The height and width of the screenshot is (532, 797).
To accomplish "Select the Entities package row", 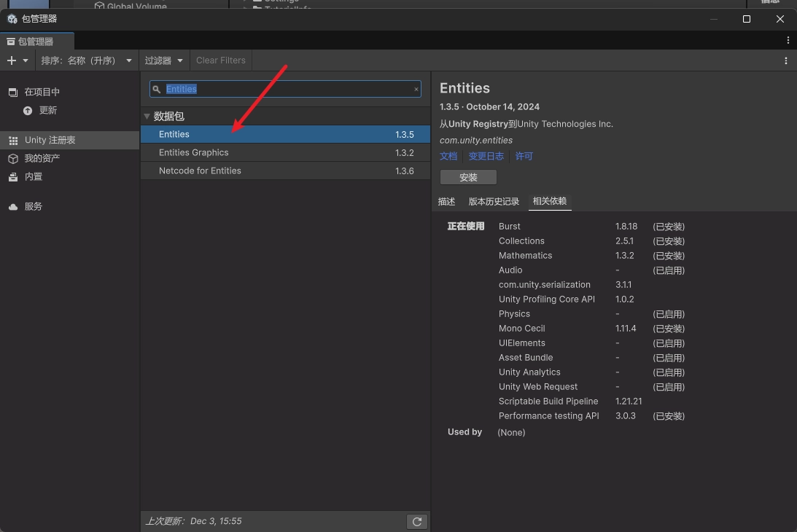I will pyautogui.click(x=285, y=134).
